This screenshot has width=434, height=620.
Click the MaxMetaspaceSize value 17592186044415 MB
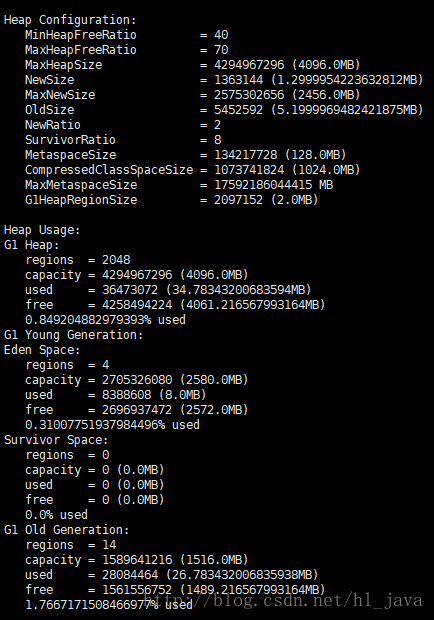tap(274, 185)
